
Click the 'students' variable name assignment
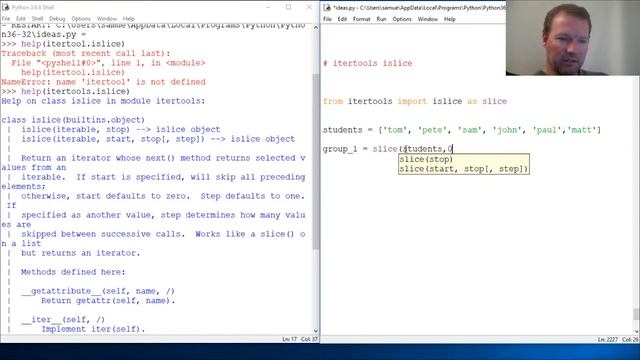342,130
